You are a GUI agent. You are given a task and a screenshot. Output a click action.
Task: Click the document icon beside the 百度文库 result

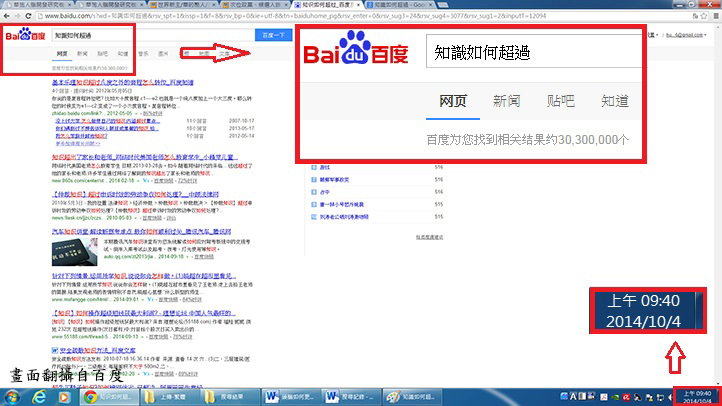[54, 350]
